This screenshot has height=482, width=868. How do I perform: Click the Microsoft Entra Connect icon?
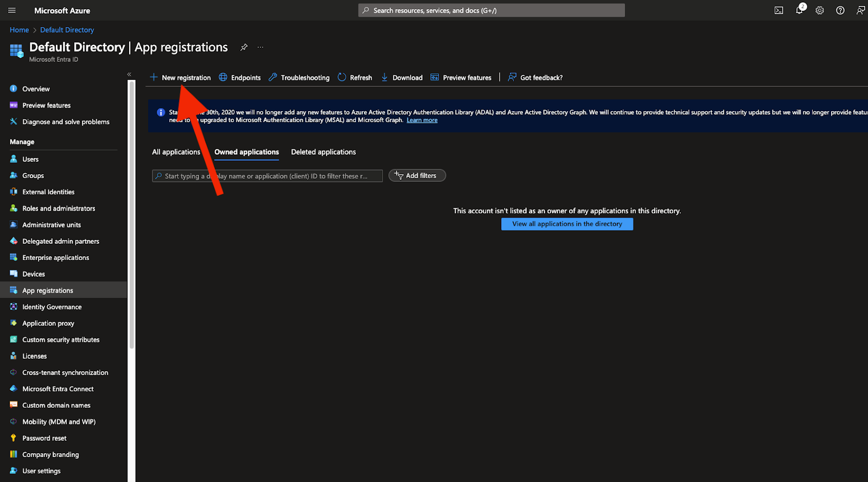tap(14, 389)
